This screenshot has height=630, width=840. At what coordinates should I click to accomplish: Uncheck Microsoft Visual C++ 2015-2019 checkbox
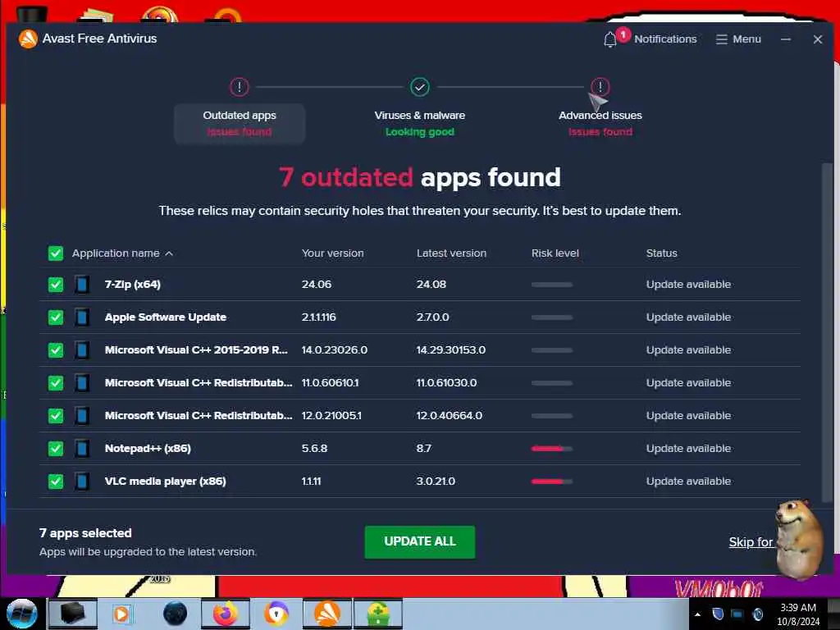[x=56, y=349]
